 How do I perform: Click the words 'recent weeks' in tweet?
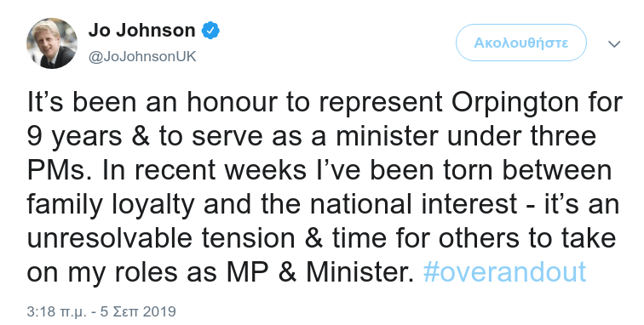click(x=220, y=170)
